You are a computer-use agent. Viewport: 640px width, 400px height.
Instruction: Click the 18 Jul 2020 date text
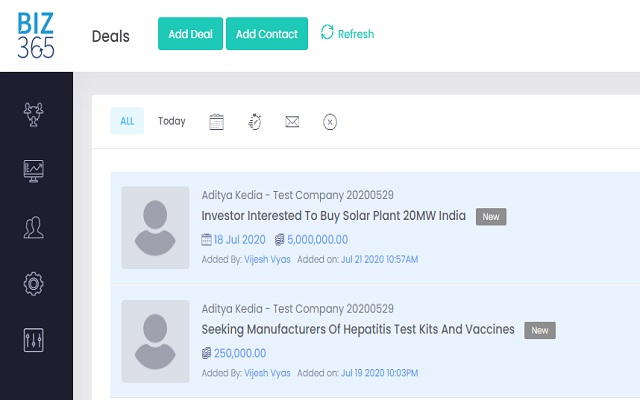point(240,240)
